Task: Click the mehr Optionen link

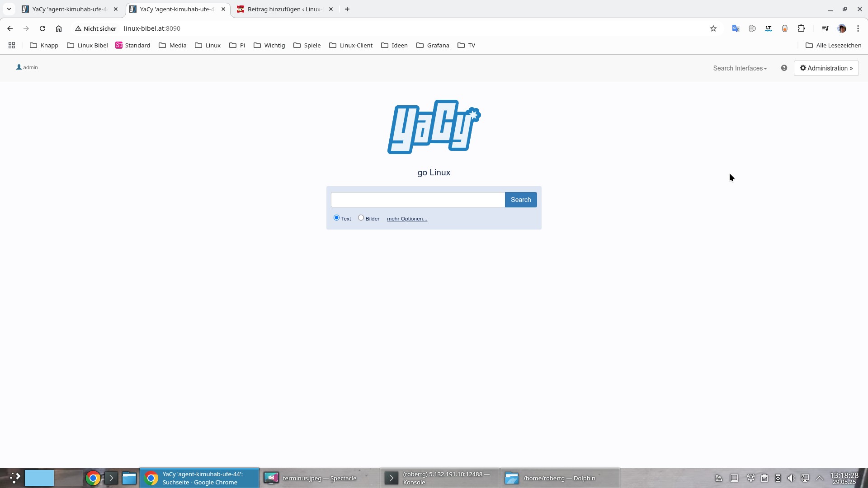Action: pos(407,219)
